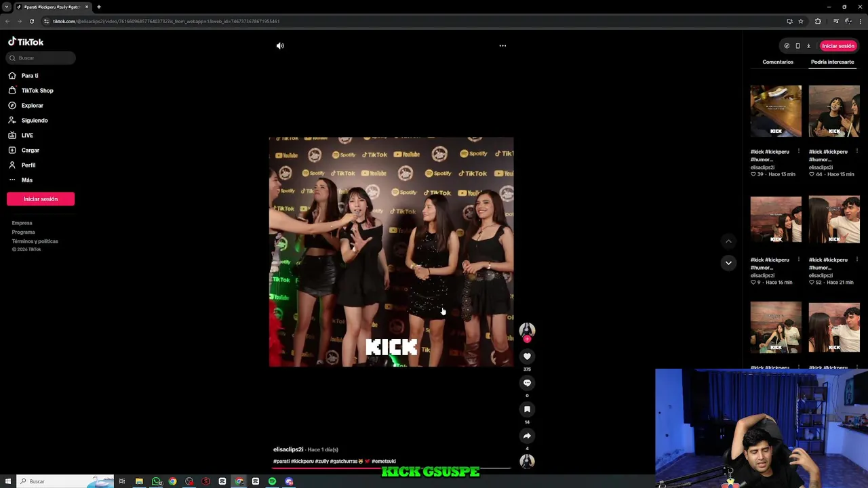Click the top-right Iniciar sesión pill button
This screenshot has width=868, height=488.
click(838, 45)
